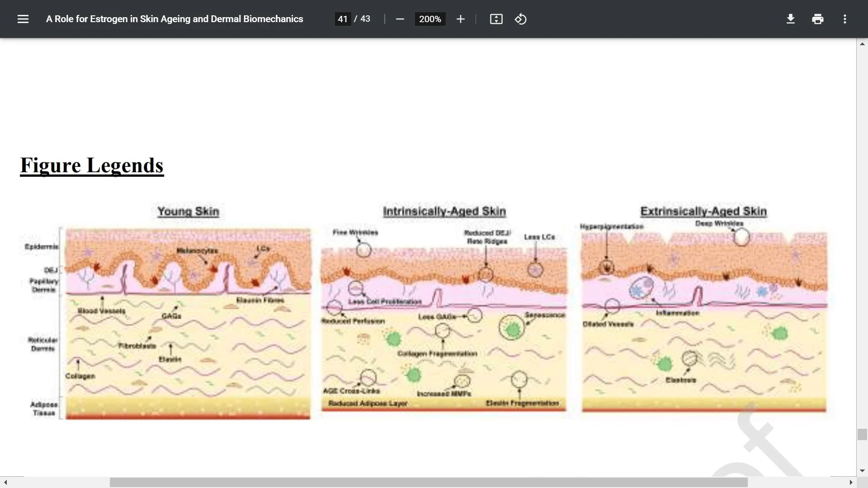The width and height of the screenshot is (868, 488).
Task: Click the horizontal scrollbar thumb
Action: point(428,482)
